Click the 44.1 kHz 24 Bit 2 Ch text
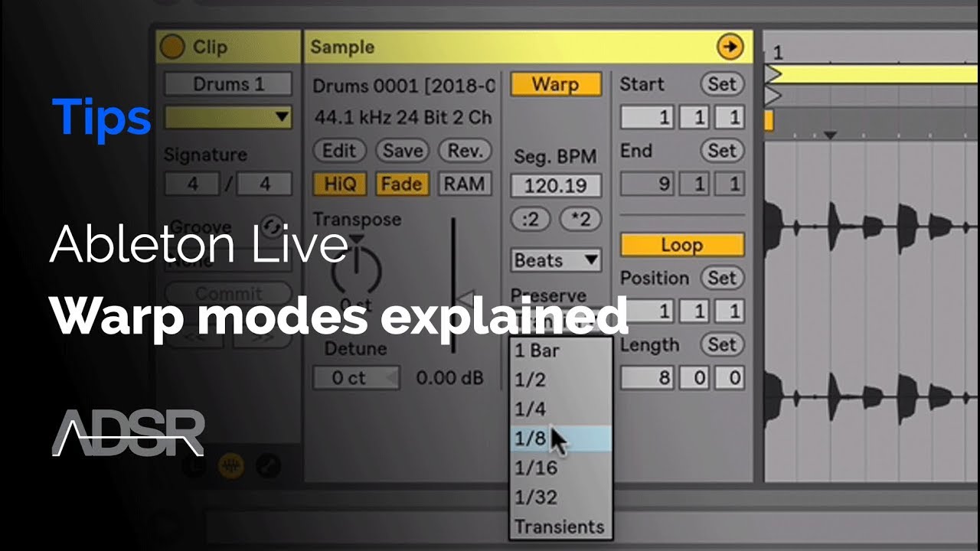This screenshot has height=551, width=980. click(x=403, y=118)
